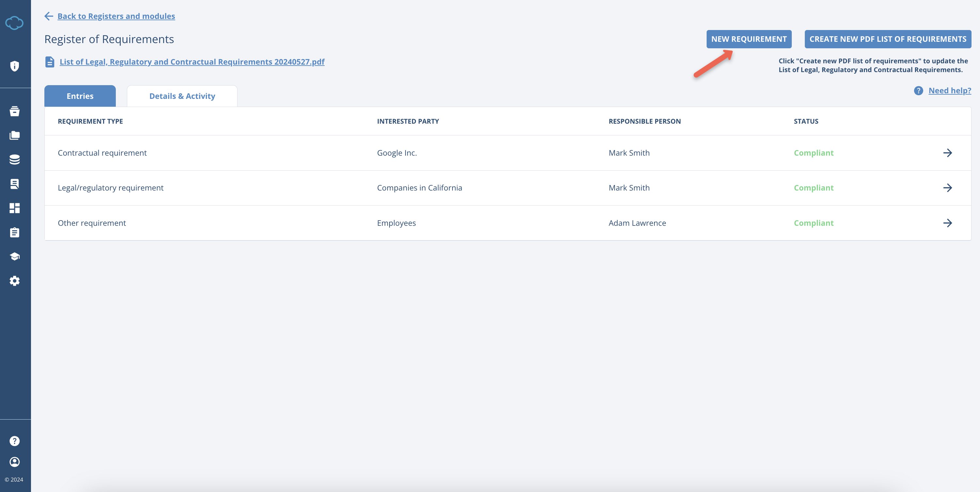The width and height of the screenshot is (980, 492).
Task: Go Back to Registers and modules
Action: pos(116,16)
